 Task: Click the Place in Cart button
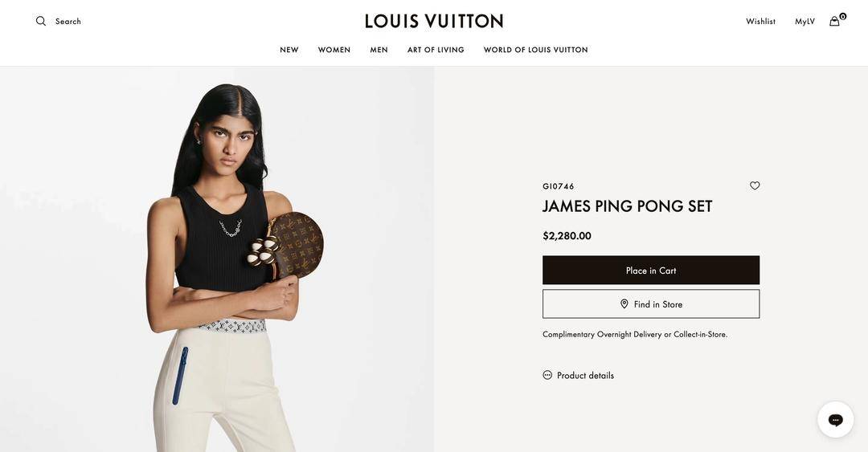coord(651,270)
